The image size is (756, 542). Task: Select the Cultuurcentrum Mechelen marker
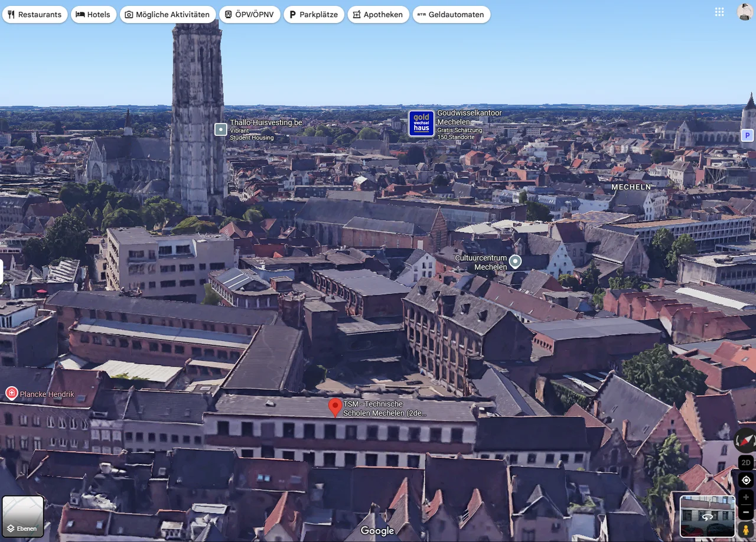coord(515,261)
